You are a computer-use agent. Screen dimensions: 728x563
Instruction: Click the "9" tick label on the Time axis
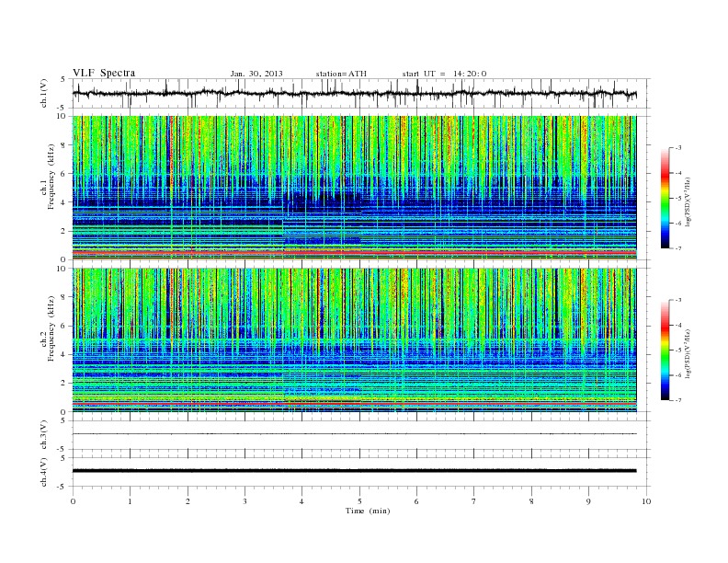588,501
